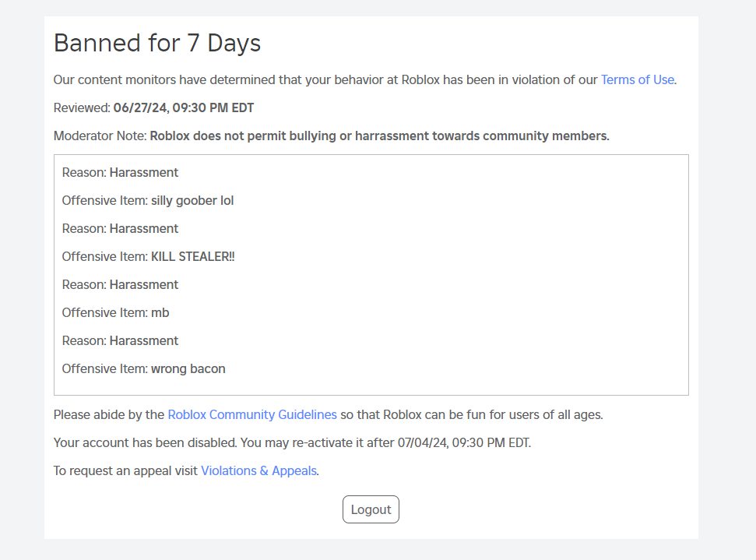Select the Moderator Note text
756x560 pixels.
[x=331, y=136]
